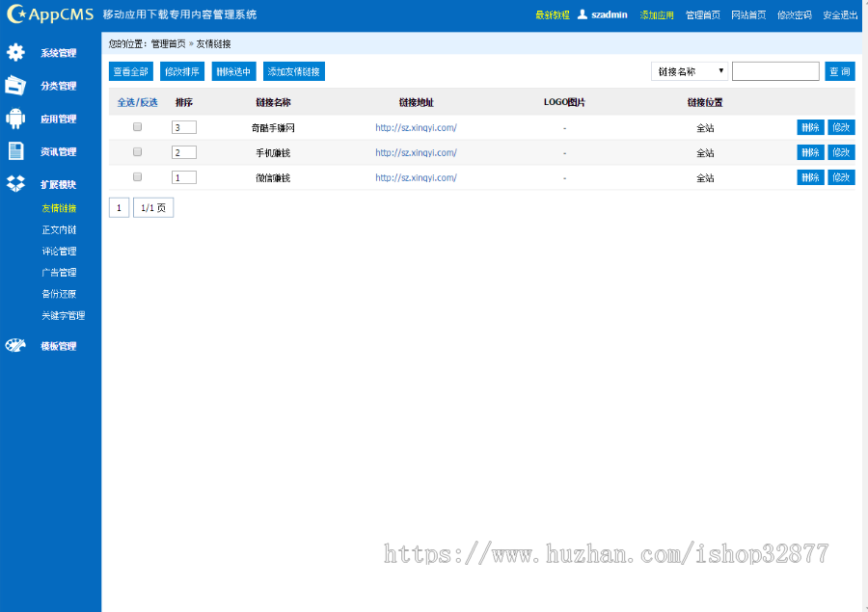Click 安全退出 to log out
Image resolution: width=868 pixels, height=612 pixels.
point(840,15)
